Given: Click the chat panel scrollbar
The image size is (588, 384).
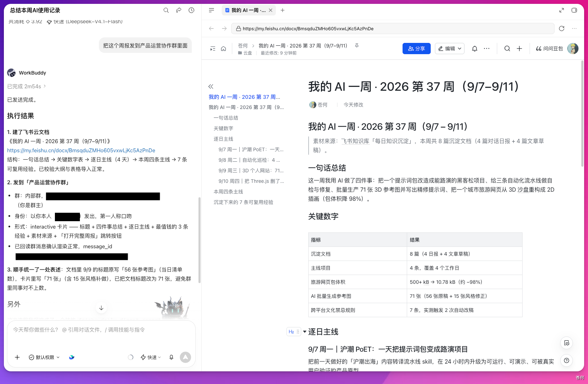Looking at the screenshot, I should [x=200, y=240].
